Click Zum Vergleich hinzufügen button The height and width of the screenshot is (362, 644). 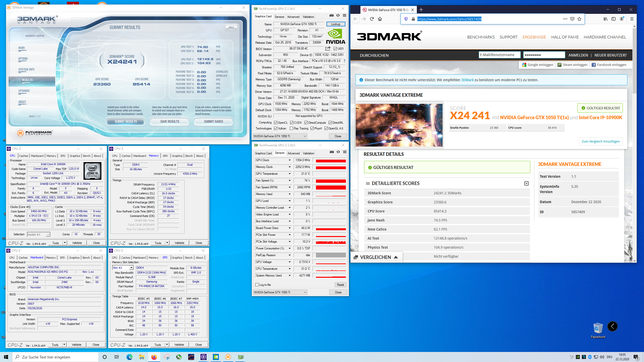tap(601, 141)
